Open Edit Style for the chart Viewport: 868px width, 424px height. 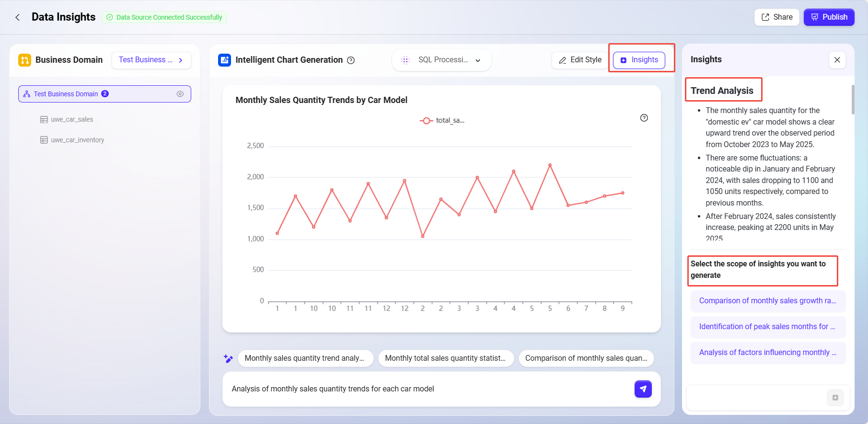click(x=580, y=60)
